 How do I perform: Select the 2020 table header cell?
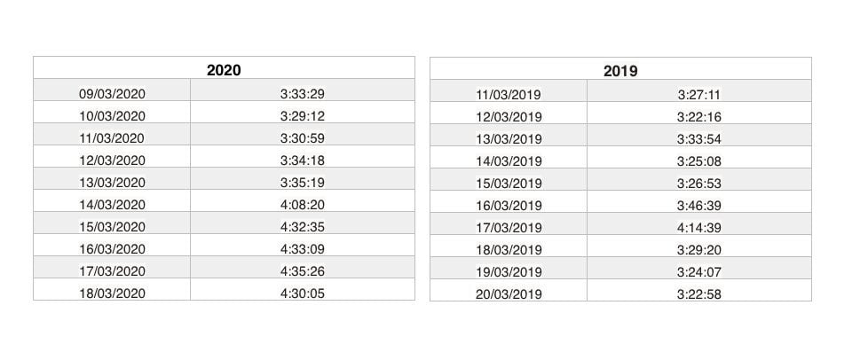click(224, 67)
